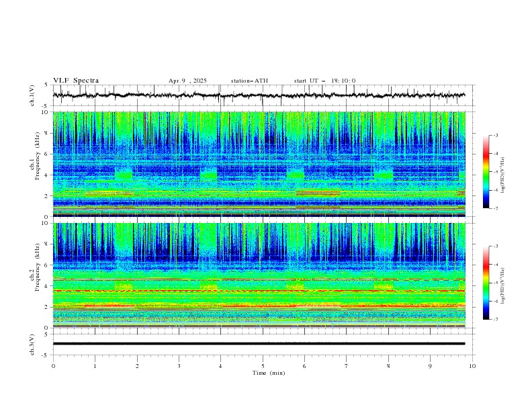Click the ch.1 colorbar 'log(PSD)(V²/Hz)' label
The image size is (532, 411).
tap(503, 175)
